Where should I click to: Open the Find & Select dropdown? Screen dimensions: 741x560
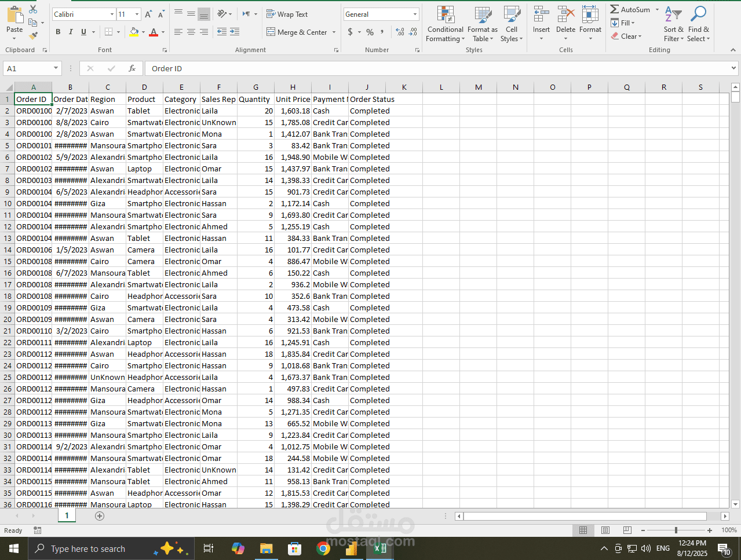point(698,24)
